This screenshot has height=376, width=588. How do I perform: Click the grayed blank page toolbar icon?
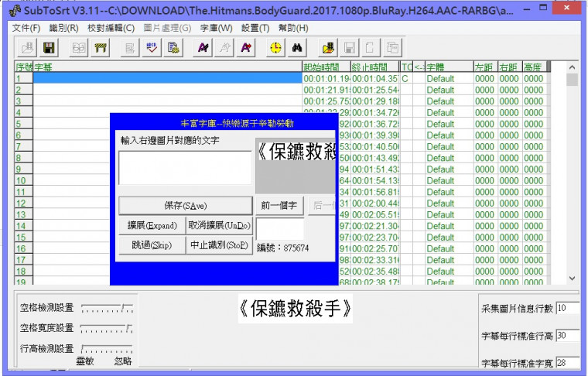tap(371, 48)
